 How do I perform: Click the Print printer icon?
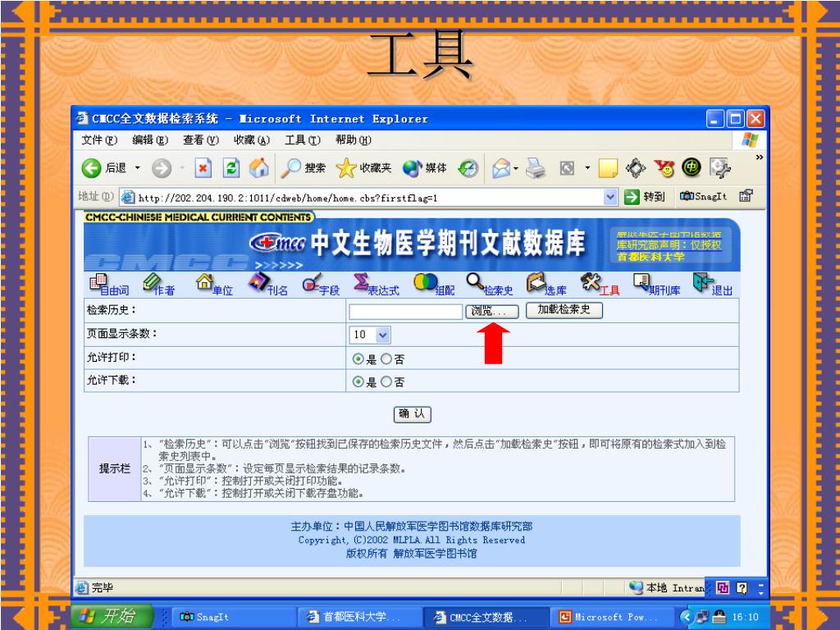click(x=535, y=168)
